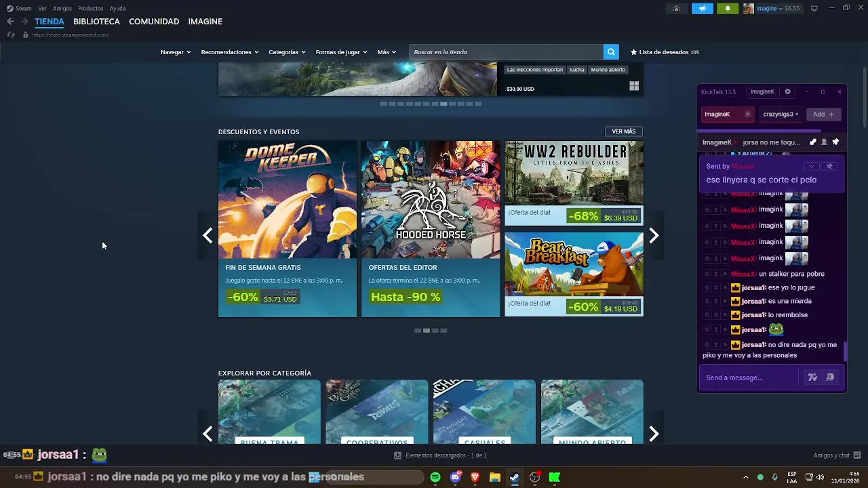This screenshot has width=868, height=488.
Task: Open Kick app from the taskbar
Action: (x=555, y=477)
